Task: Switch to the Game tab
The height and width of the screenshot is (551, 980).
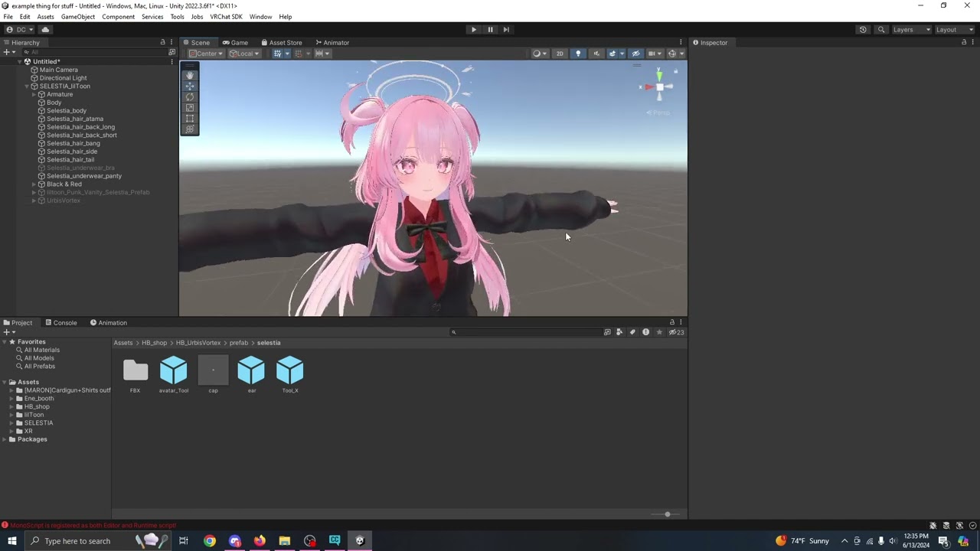Action: point(235,43)
